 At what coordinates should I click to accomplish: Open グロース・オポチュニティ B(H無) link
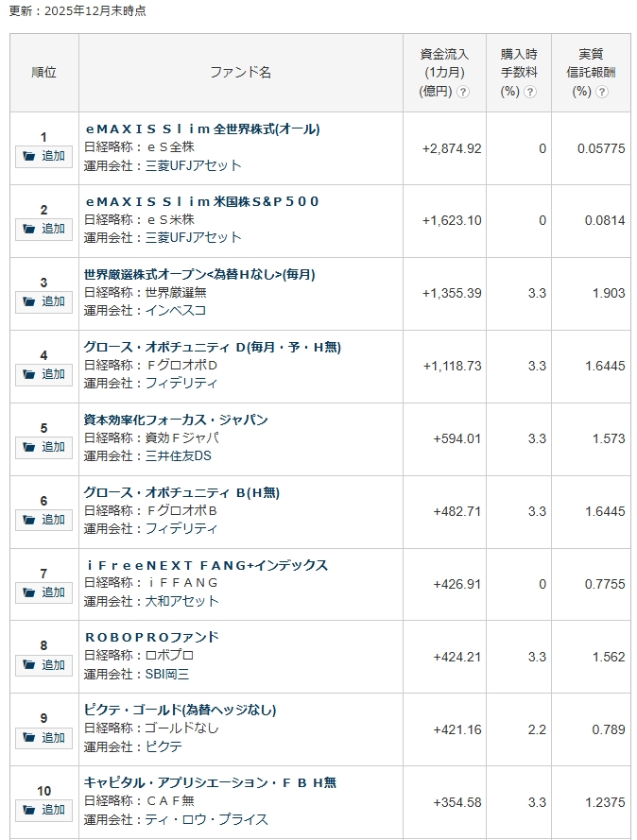point(181,492)
